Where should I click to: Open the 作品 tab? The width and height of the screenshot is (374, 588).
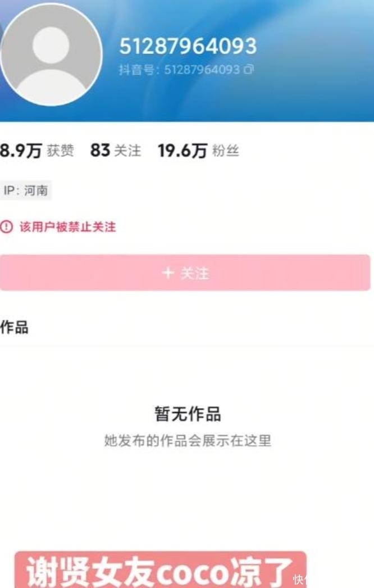[x=15, y=328]
